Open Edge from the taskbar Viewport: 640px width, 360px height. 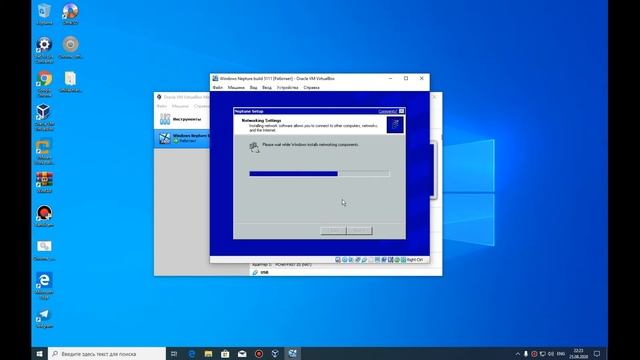(191, 353)
